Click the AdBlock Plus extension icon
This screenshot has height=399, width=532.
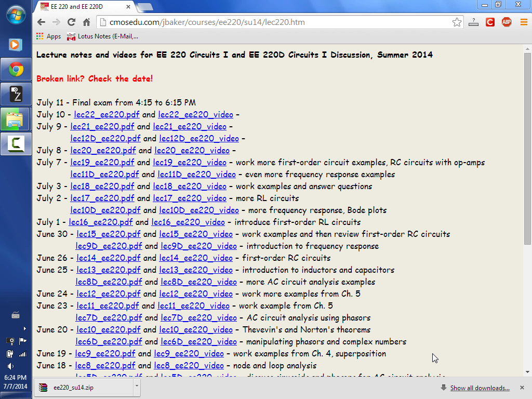point(507,22)
